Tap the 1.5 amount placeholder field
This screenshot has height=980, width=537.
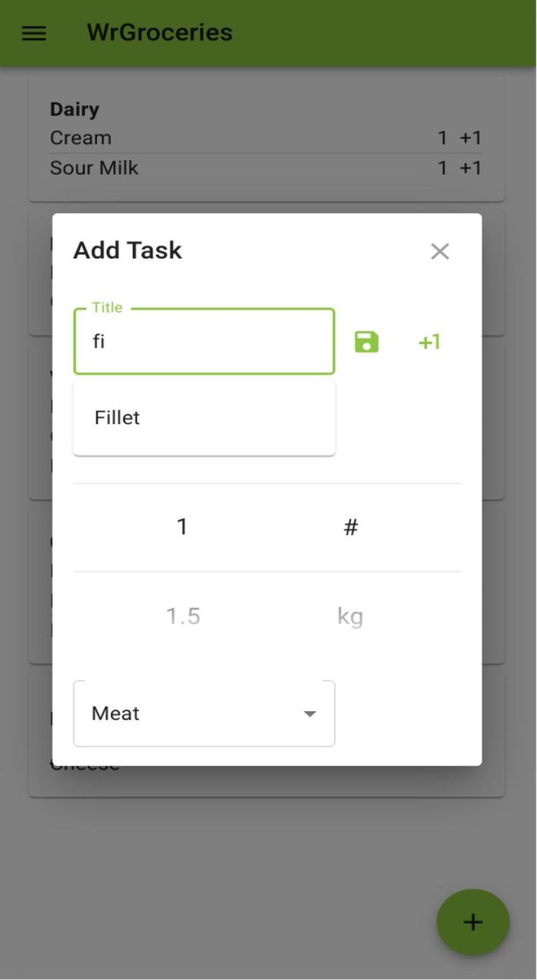[x=182, y=615]
